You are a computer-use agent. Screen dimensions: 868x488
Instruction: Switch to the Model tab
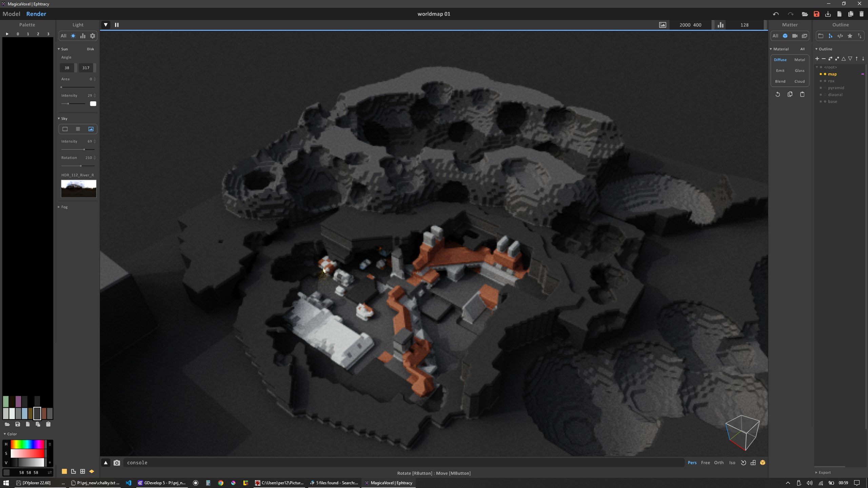12,14
